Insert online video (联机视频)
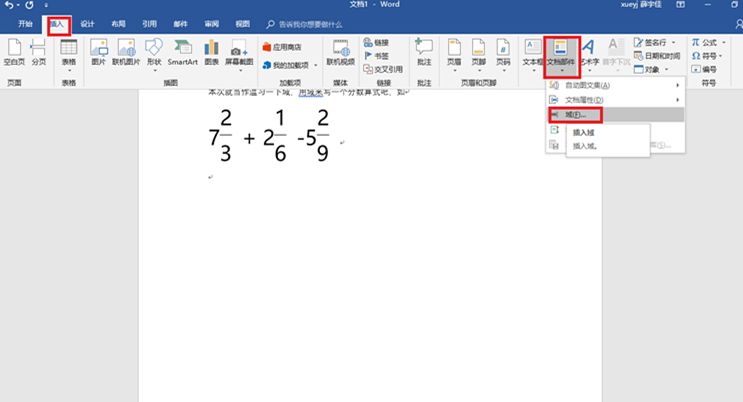Viewport: 743px width, 402px height. tap(341, 53)
